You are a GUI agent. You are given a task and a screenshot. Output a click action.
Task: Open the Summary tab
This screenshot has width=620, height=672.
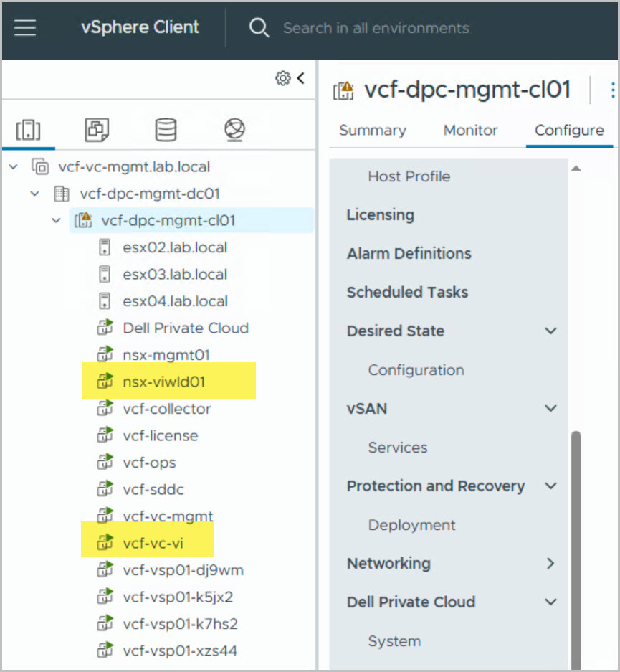point(373,131)
